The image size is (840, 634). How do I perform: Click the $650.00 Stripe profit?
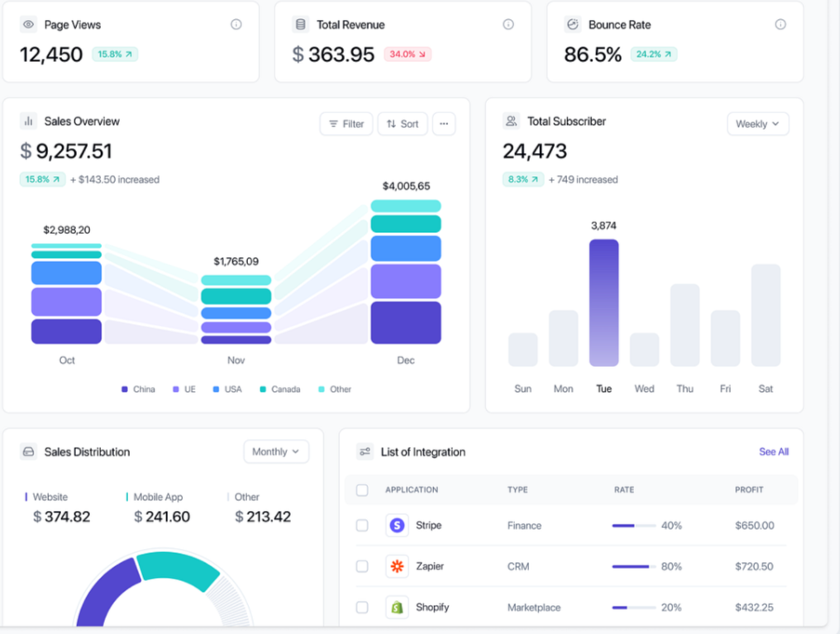(754, 526)
